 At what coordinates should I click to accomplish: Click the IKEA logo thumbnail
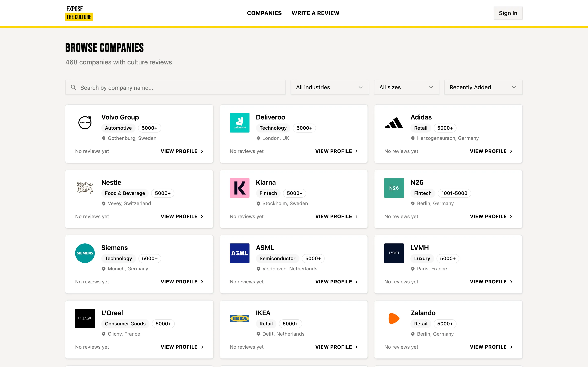pyautogui.click(x=239, y=318)
